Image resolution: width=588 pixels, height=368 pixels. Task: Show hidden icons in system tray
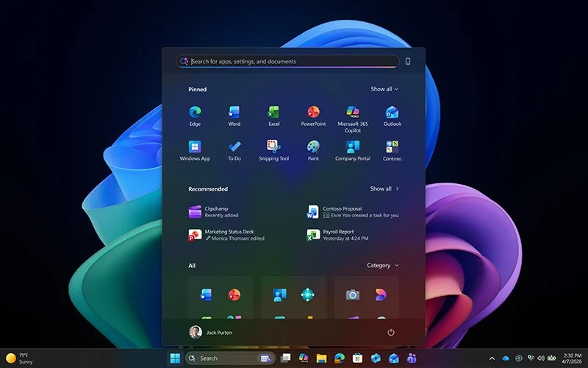coord(492,358)
